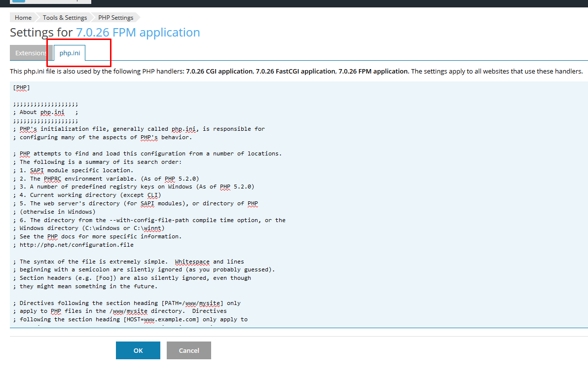Click the 'syntax of the file is extremely simple' line

point(131,262)
